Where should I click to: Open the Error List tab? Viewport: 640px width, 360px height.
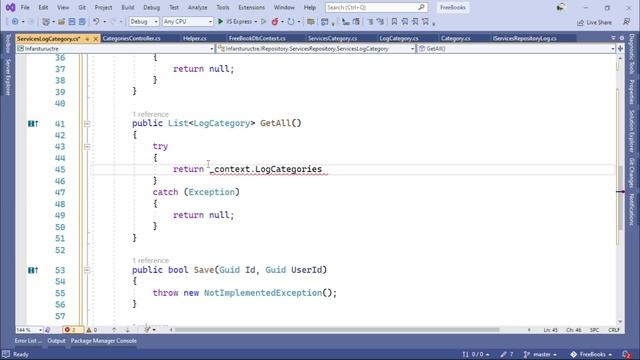coord(28,341)
